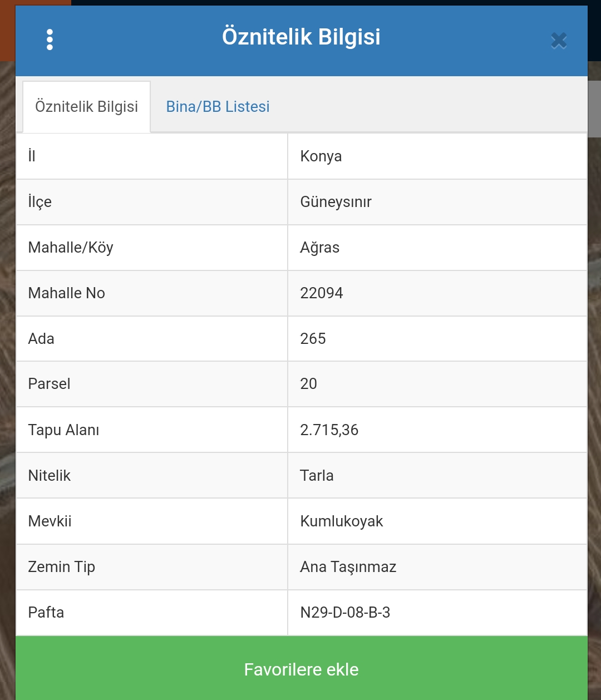
Task: Select the Ada row label
Action: tap(41, 339)
